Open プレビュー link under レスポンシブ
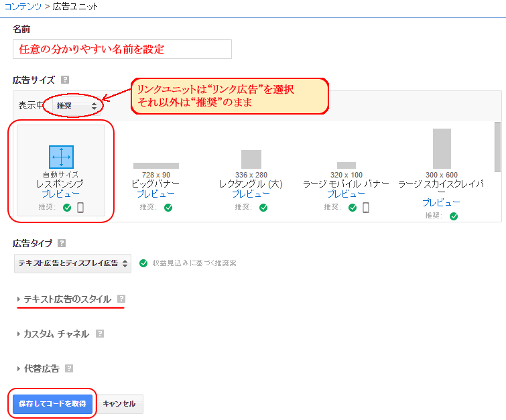Image resolution: width=506 pixels, height=420 pixels. 60,194
